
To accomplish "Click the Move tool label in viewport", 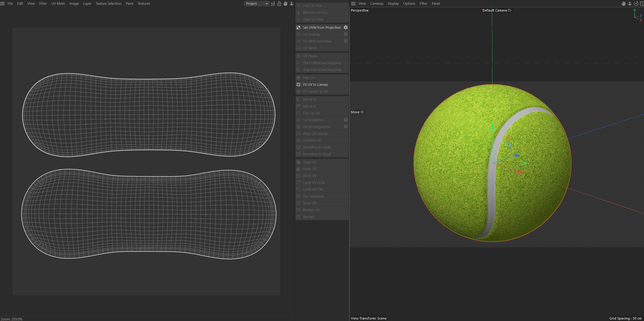I will click(x=355, y=112).
